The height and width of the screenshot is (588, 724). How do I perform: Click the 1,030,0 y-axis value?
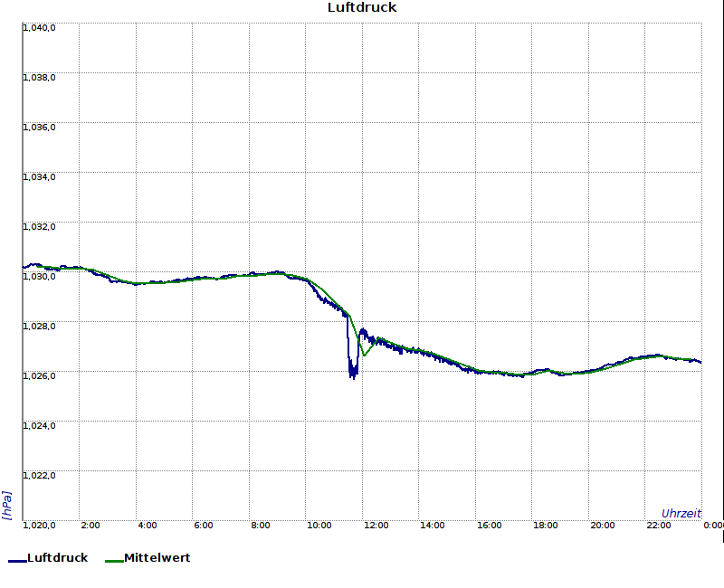pos(39,277)
